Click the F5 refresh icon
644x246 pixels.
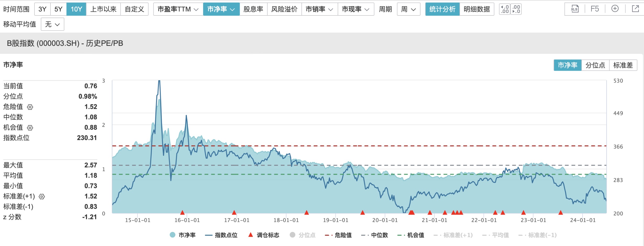(x=595, y=9)
